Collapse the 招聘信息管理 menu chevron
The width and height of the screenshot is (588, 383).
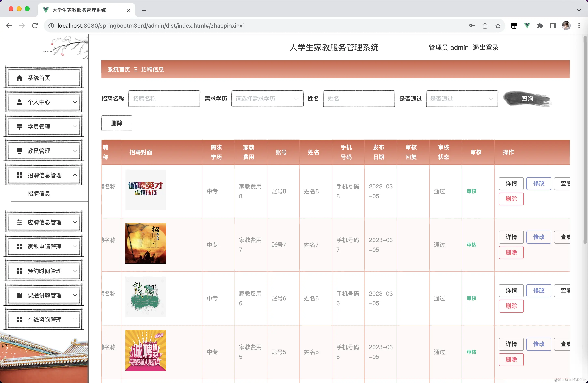[75, 175]
